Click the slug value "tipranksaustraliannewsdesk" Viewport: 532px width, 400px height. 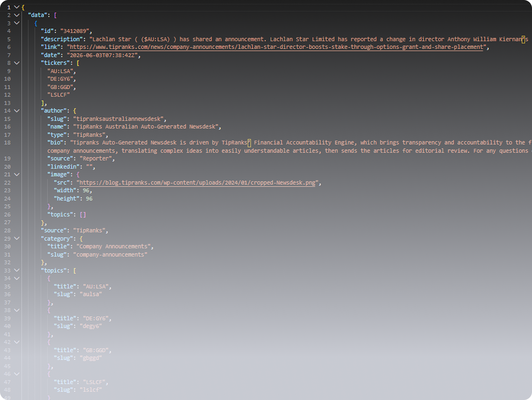click(x=118, y=119)
